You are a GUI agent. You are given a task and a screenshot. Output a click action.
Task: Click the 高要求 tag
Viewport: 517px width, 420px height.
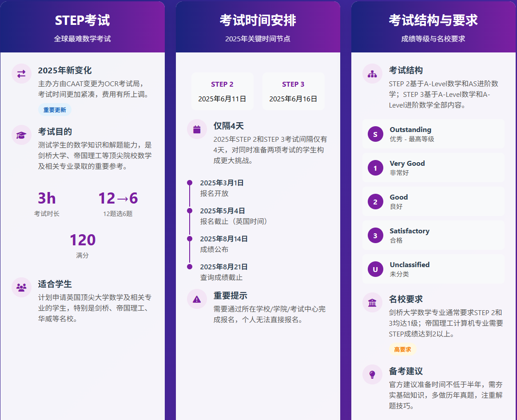402,349
